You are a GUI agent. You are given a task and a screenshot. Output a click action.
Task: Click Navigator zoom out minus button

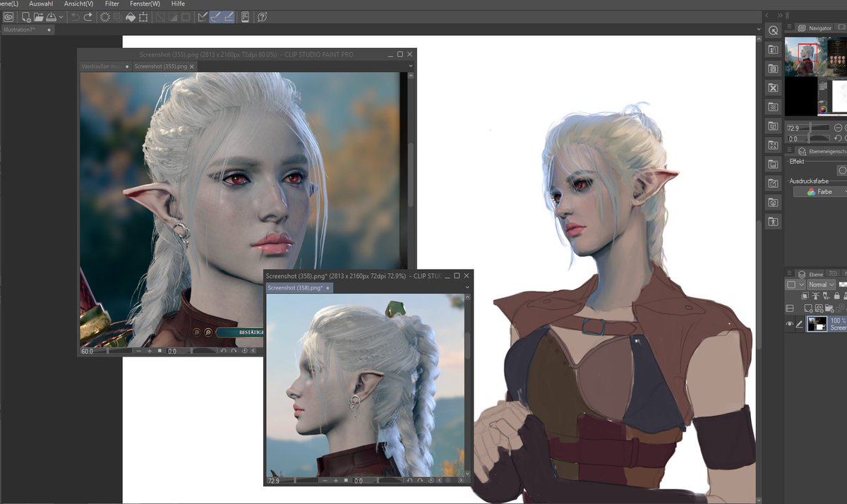838,128
